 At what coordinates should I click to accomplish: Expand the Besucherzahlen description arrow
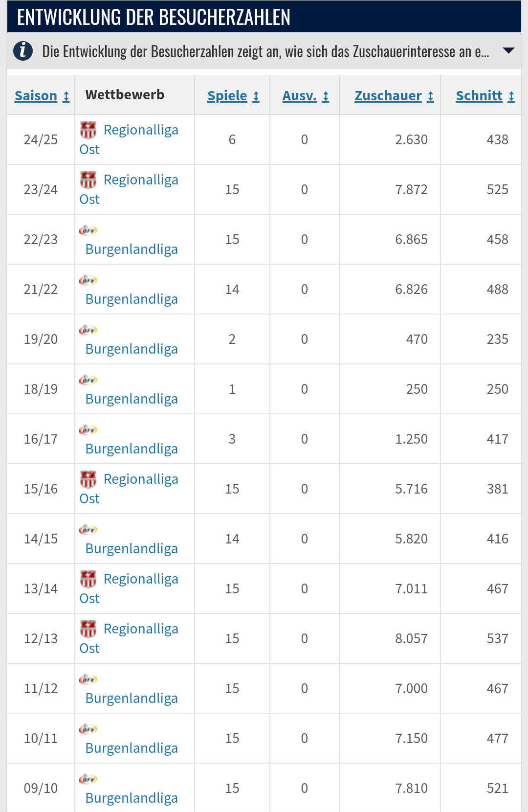508,50
